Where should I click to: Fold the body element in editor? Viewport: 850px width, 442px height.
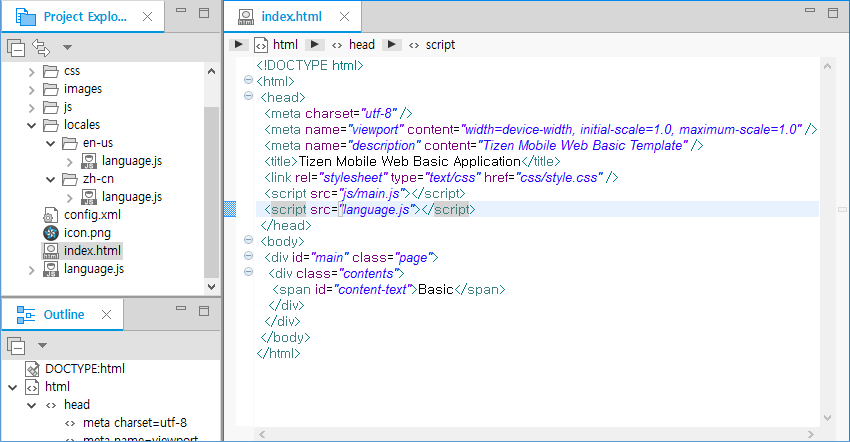point(248,241)
